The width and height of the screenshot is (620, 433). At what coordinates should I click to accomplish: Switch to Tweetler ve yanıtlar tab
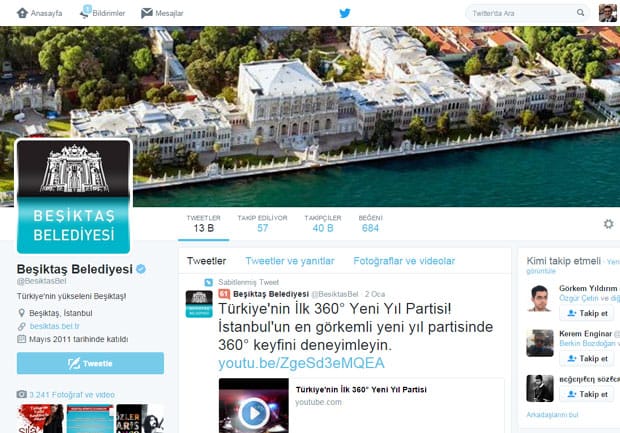290,261
